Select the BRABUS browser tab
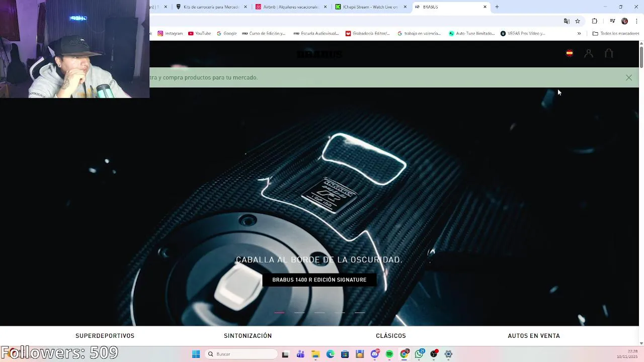The image size is (644, 362). pos(450,7)
